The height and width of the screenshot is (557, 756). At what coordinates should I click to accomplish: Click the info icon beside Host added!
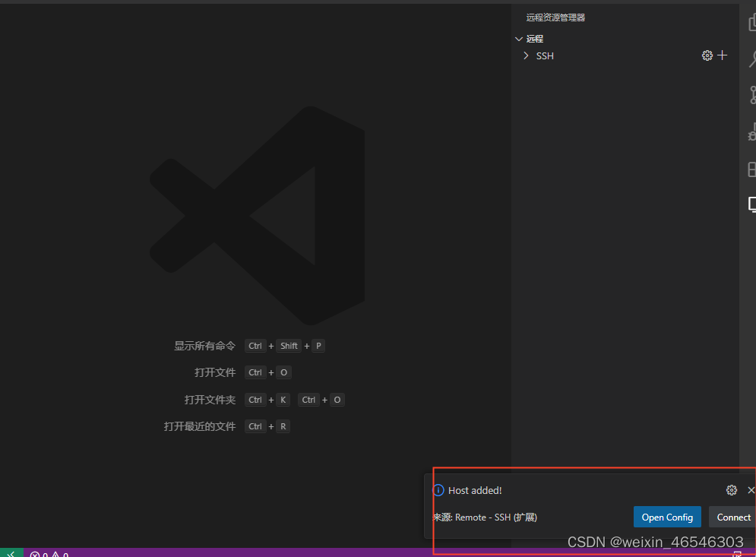(x=438, y=490)
